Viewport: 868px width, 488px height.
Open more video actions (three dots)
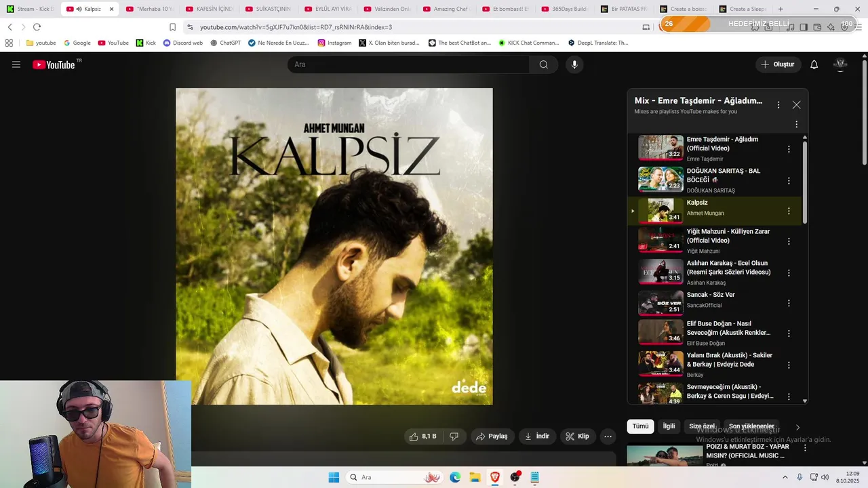(x=608, y=436)
